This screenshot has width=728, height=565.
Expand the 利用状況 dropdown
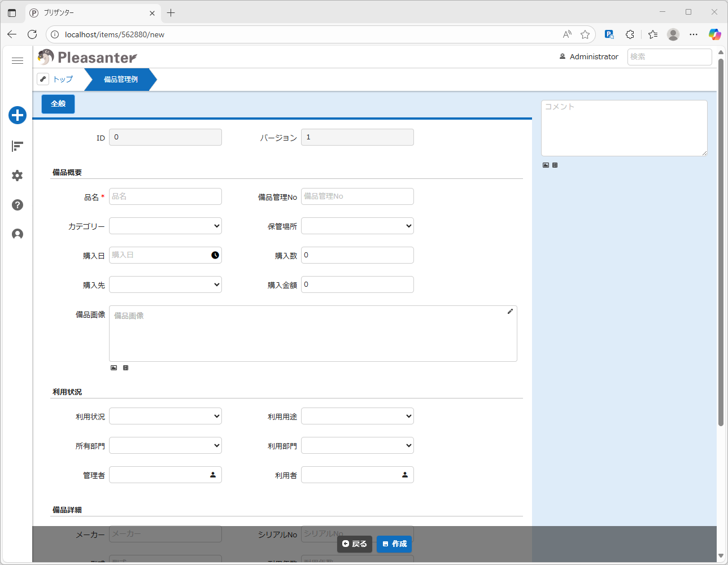pyautogui.click(x=165, y=416)
